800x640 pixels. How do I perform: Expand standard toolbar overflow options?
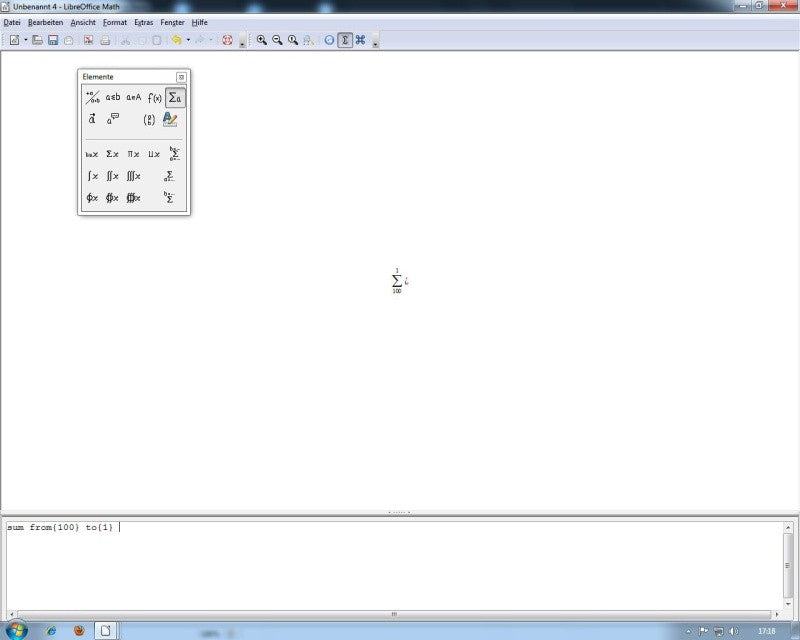[x=242, y=41]
